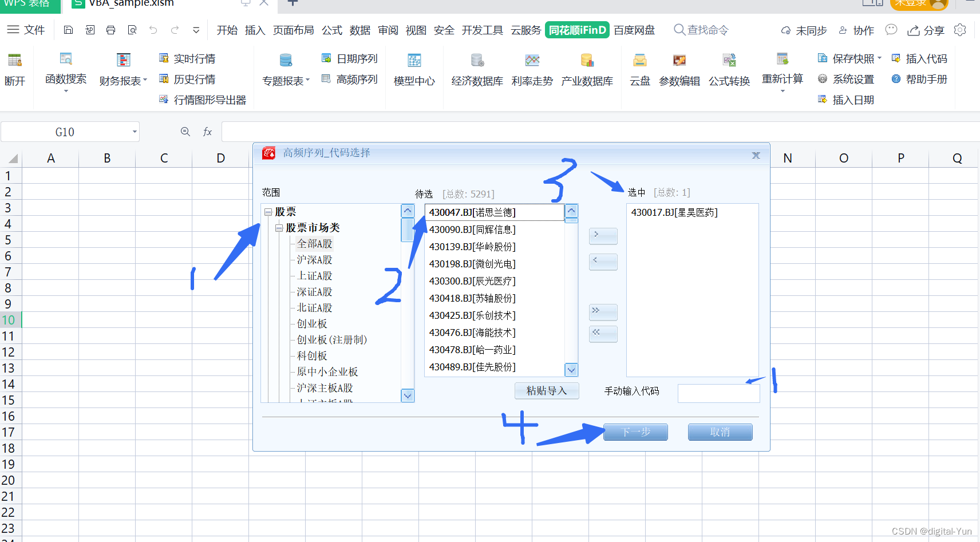
Task: Open 行情图形导出器 chart exporter
Action: [203, 100]
